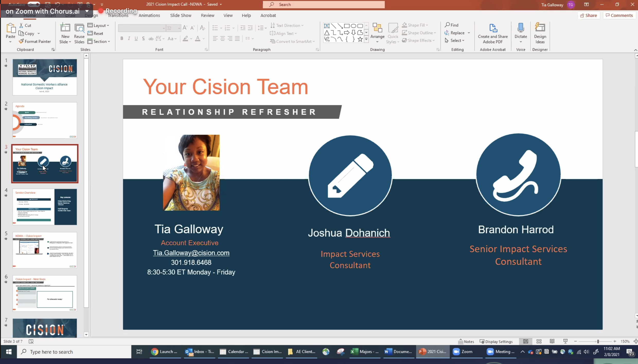
Task: Open the Acrobat ribbon tab
Action: [x=268, y=15]
